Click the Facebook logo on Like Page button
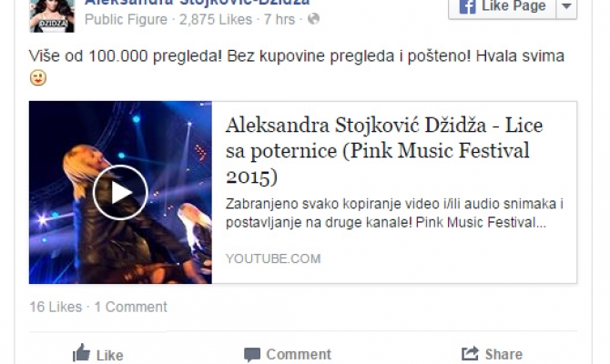The image size is (610, 364). (467, 6)
